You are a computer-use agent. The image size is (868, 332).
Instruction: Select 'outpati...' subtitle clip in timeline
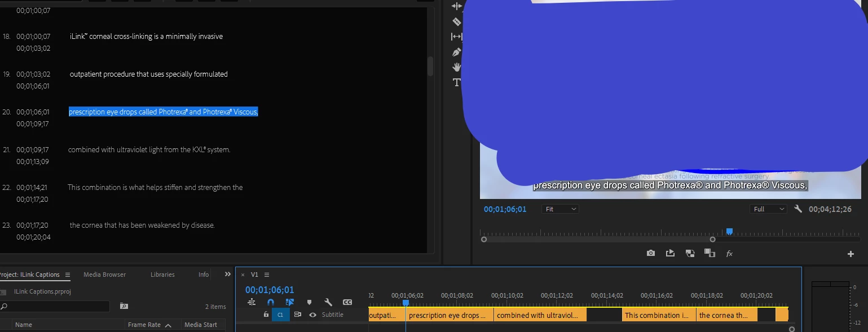[x=387, y=315]
